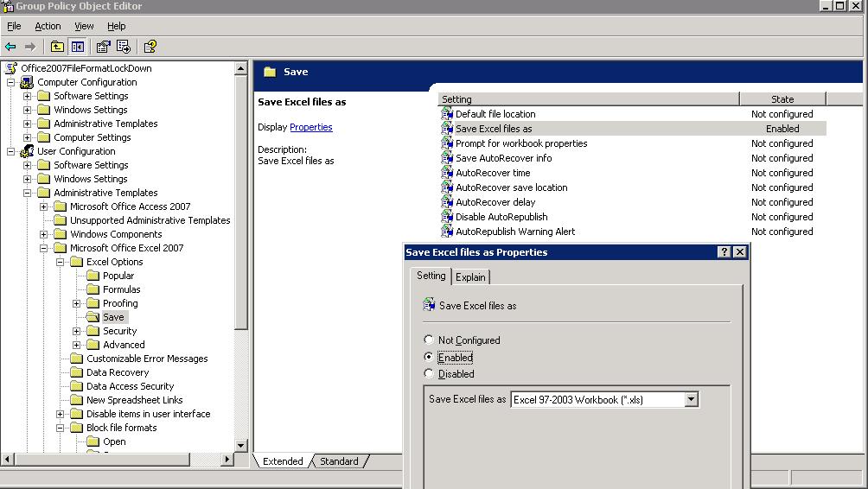868x489 pixels.
Task: Select Customizable Error Messages tree item
Action: click(x=147, y=359)
